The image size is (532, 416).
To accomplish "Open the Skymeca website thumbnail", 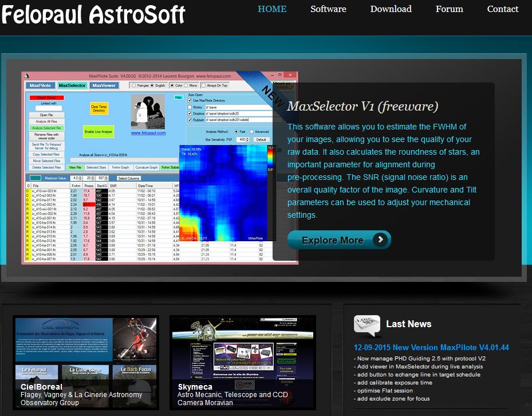I will (x=242, y=361).
